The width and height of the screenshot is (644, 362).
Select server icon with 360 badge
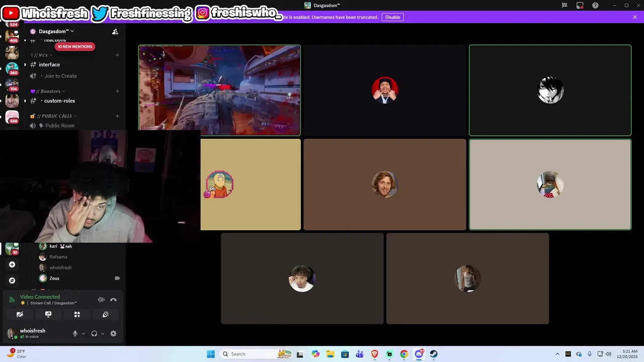coord(12,68)
